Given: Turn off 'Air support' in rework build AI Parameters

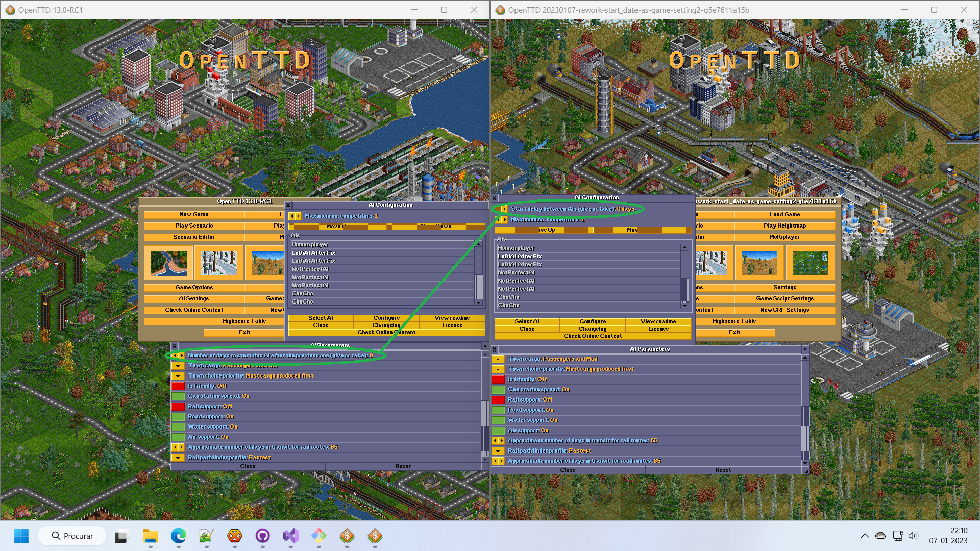Looking at the screenshot, I should click(x=498, y=431).
